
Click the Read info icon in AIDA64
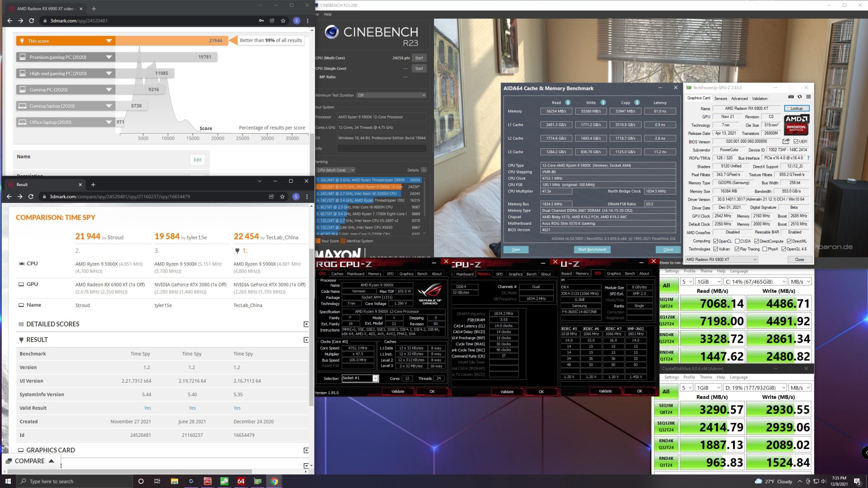pos(568,103)
